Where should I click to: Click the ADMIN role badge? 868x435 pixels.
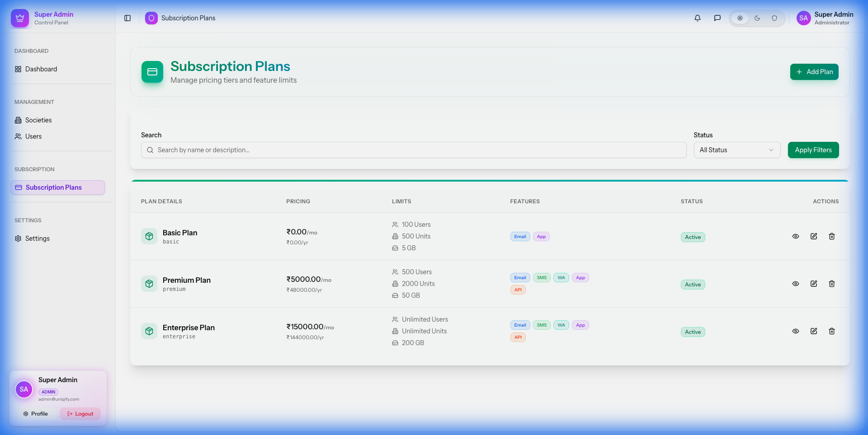point(48,392)
